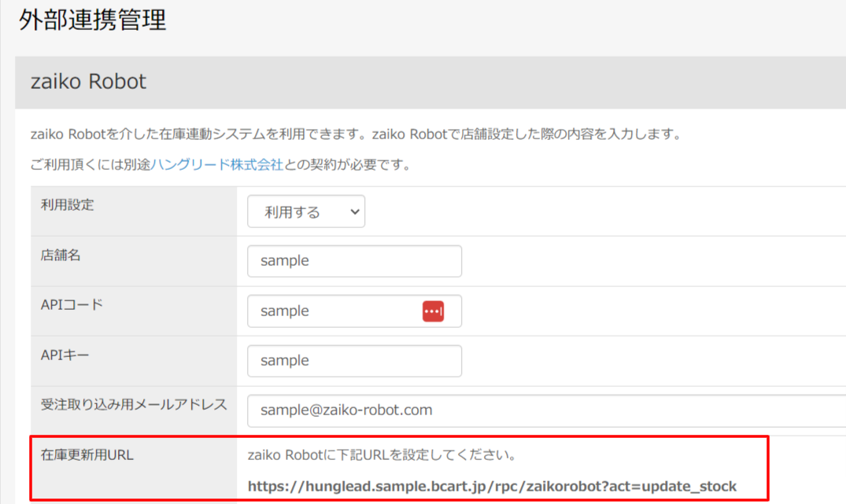
Task: Click the 店舗名 row label
Action: click(x=61, y=255)
